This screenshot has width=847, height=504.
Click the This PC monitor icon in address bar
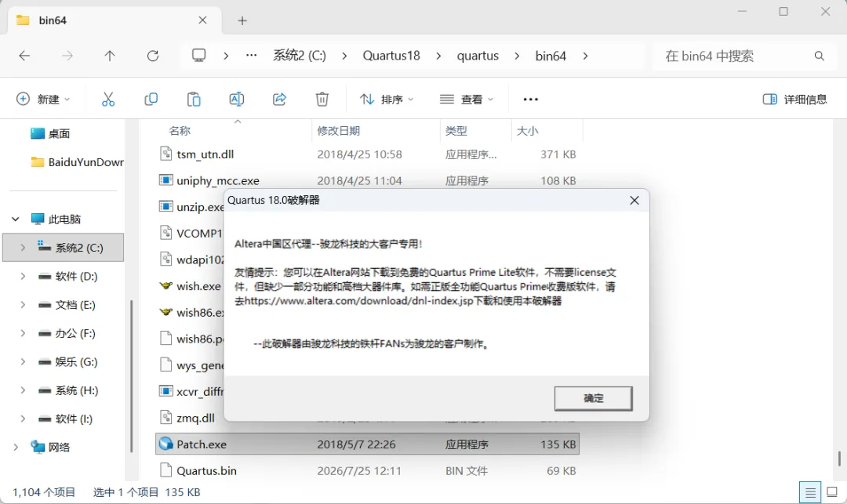[x=198, y=56]
